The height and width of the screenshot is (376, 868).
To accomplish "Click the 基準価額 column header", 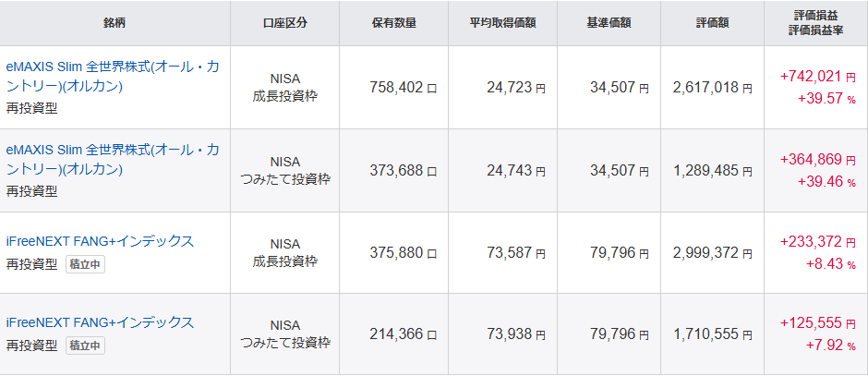I will coord(609,23).
